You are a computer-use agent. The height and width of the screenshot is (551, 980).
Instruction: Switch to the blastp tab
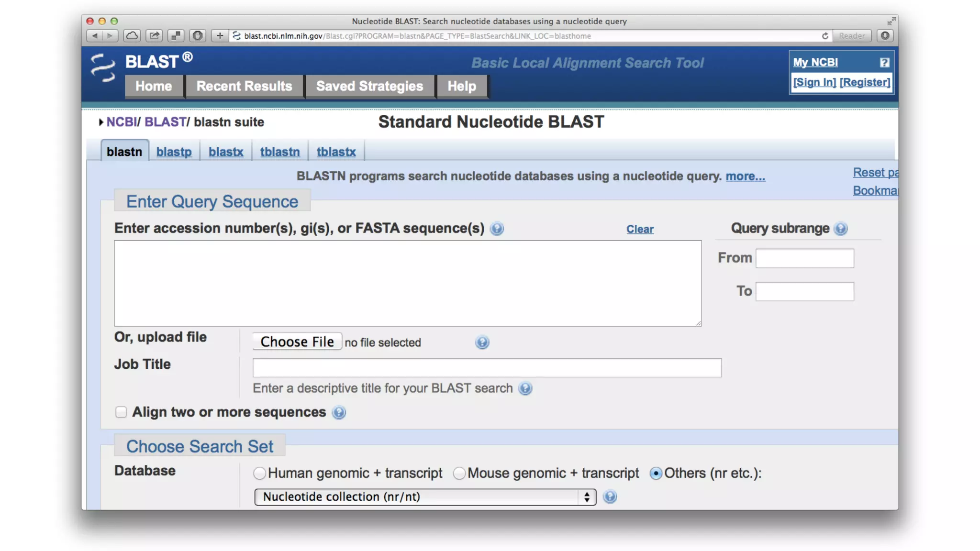[x=174, y=152]
